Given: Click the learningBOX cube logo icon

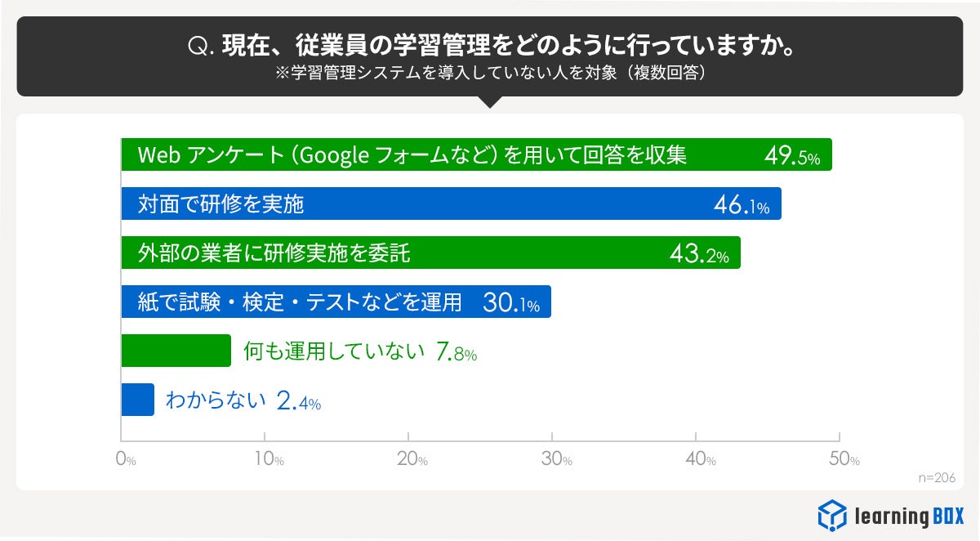Looking at the screenshot, I should click(x=833, y=515).
